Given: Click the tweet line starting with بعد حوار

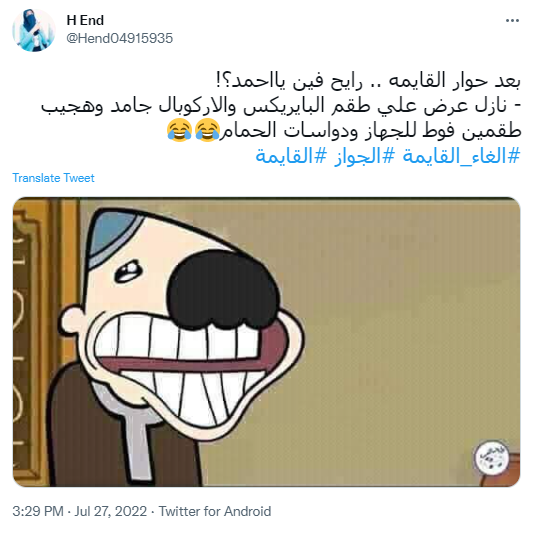Looking at the screenshot, I should (x=368, y=80).
